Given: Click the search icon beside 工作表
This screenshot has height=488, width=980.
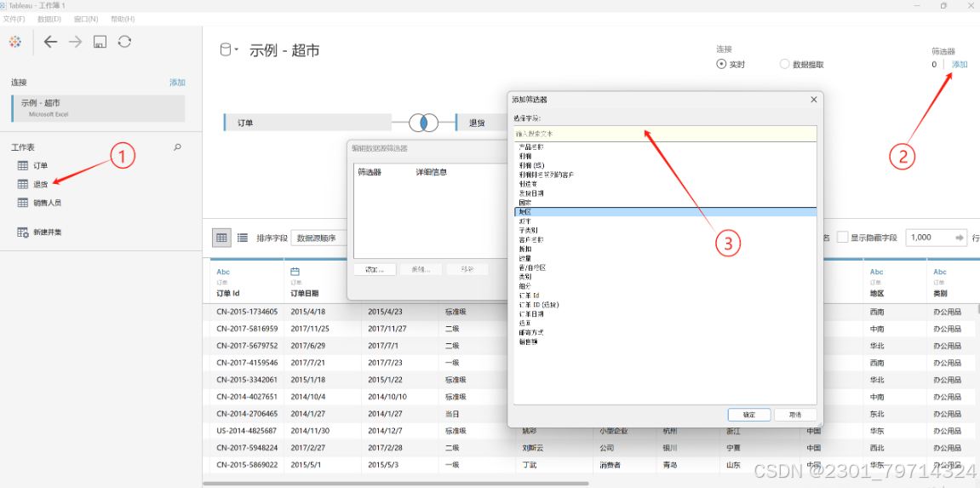Looking at the screenshot, I should pos(177,147).
